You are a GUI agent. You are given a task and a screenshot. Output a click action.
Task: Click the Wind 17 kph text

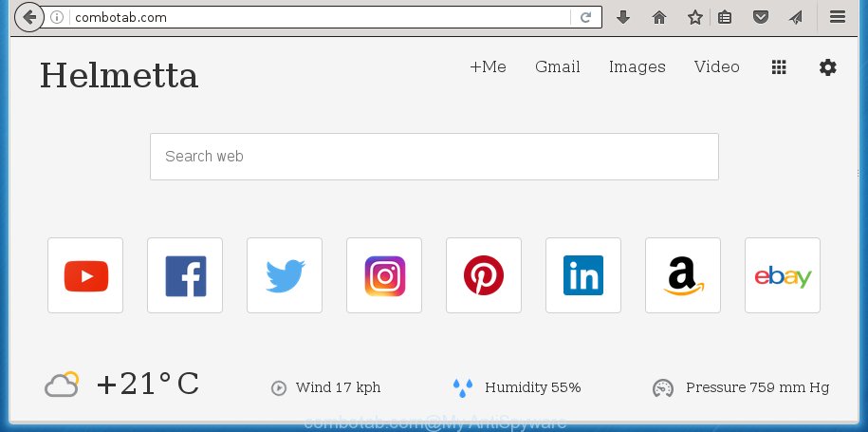(x=339, y=387)
